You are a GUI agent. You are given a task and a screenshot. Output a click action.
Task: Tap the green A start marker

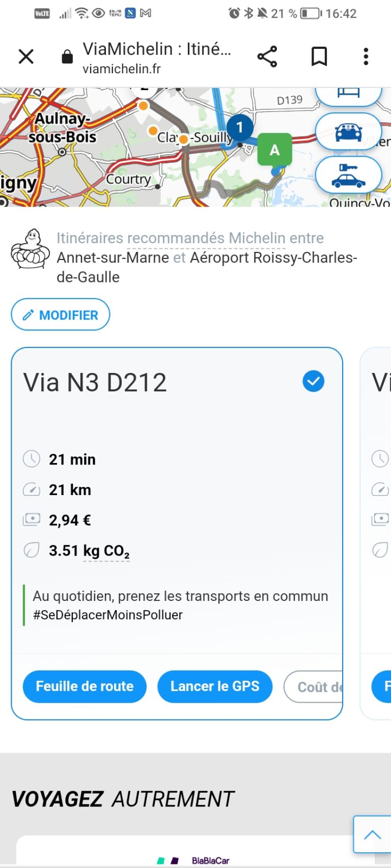[x=274, y=150]
